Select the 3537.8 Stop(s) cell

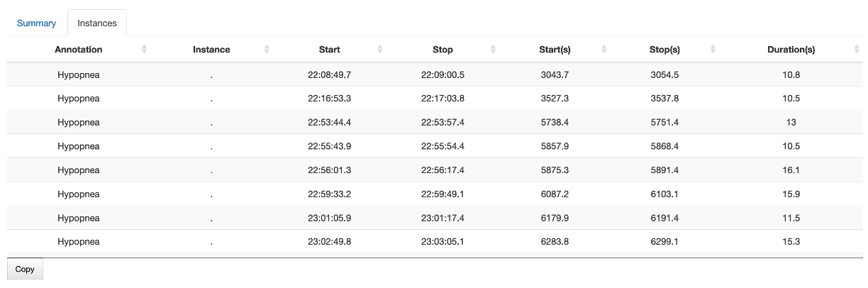[x=664, y=99]
